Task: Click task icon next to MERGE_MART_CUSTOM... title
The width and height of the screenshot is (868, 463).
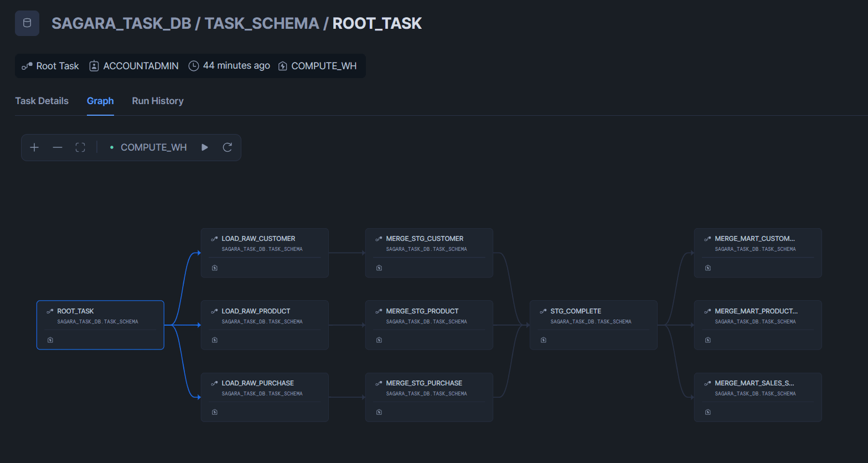Action: (707, 239)
